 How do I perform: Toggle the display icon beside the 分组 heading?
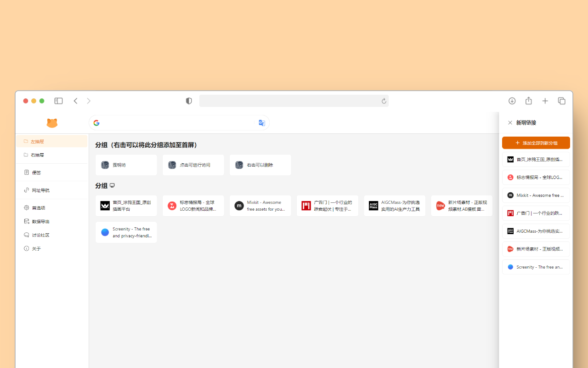coord(112,185)
